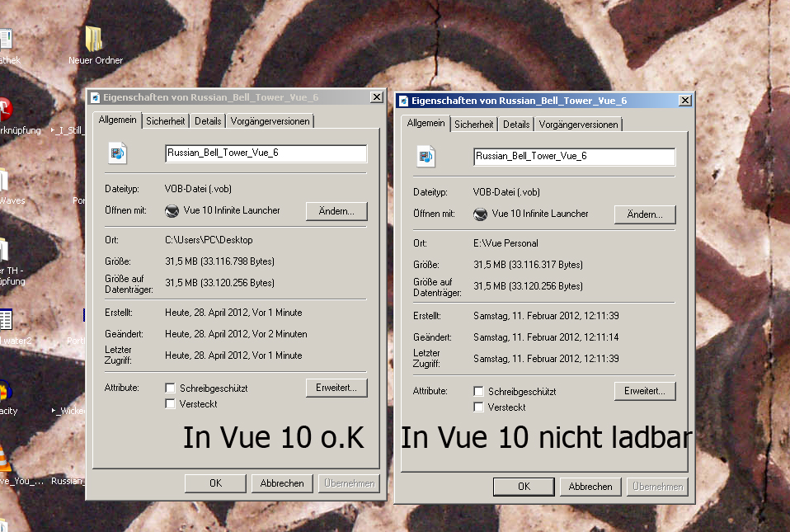Click Abbrechen in the E:\Vue Personal window
Viewport: 790px width, 532px height.
point(590,486)
